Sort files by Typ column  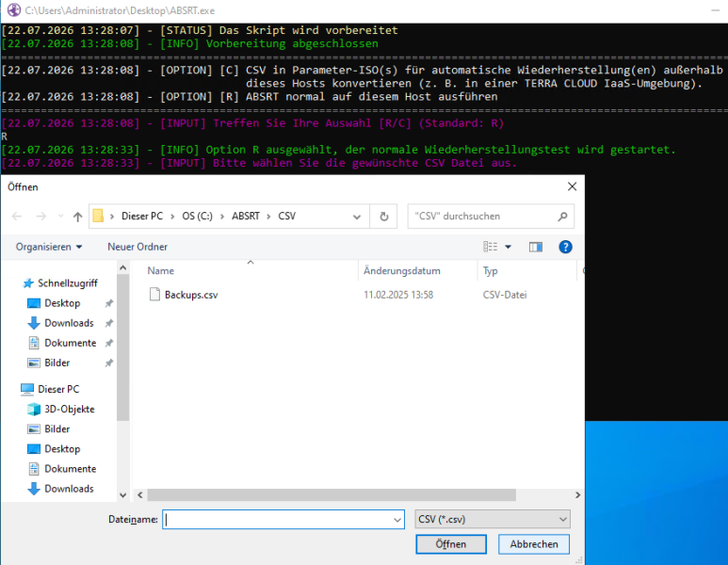491,270
